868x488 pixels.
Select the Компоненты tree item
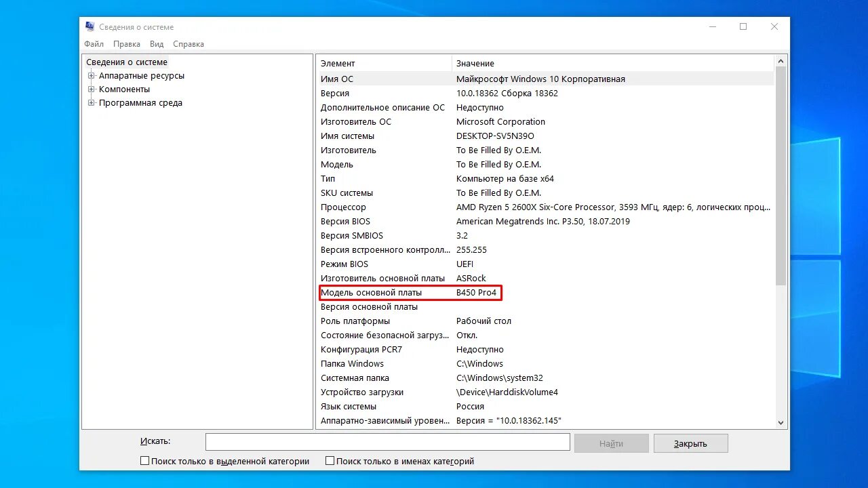click(x=125, y=89)
